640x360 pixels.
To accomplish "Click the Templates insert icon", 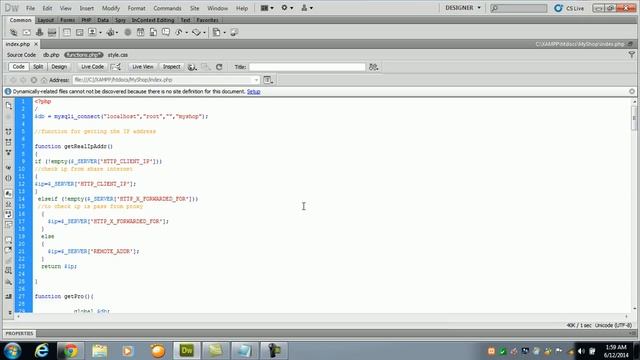I will pos(216,33).
